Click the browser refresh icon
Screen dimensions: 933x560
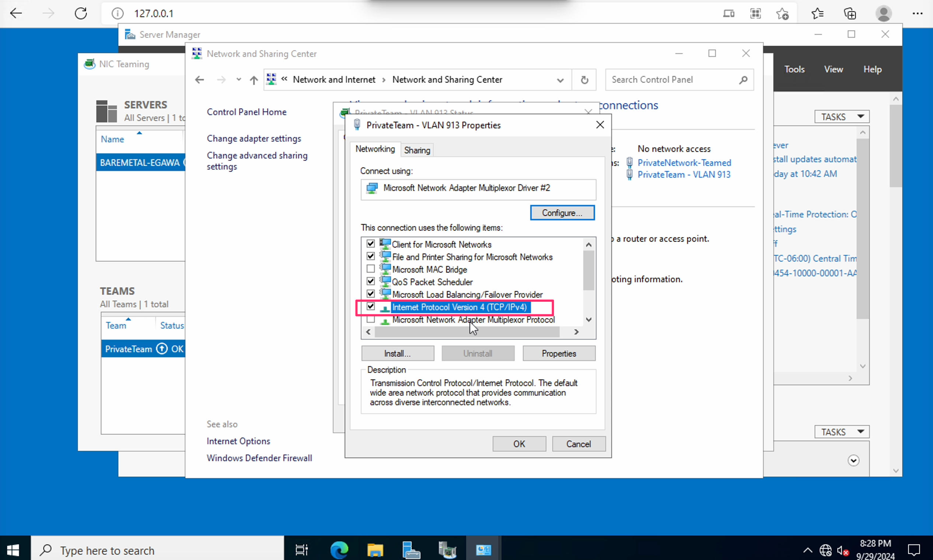81,14
